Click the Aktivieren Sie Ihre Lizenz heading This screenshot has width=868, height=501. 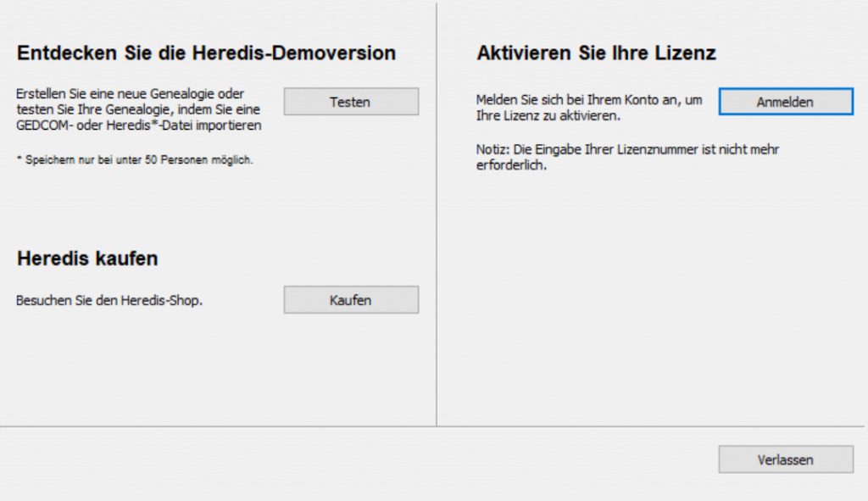tap(597, 53)
